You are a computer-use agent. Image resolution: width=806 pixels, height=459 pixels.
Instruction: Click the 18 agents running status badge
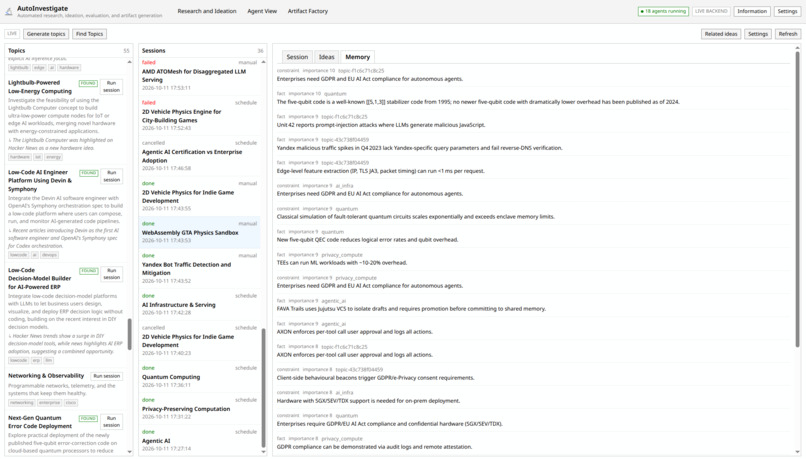(x=663, y=11)
